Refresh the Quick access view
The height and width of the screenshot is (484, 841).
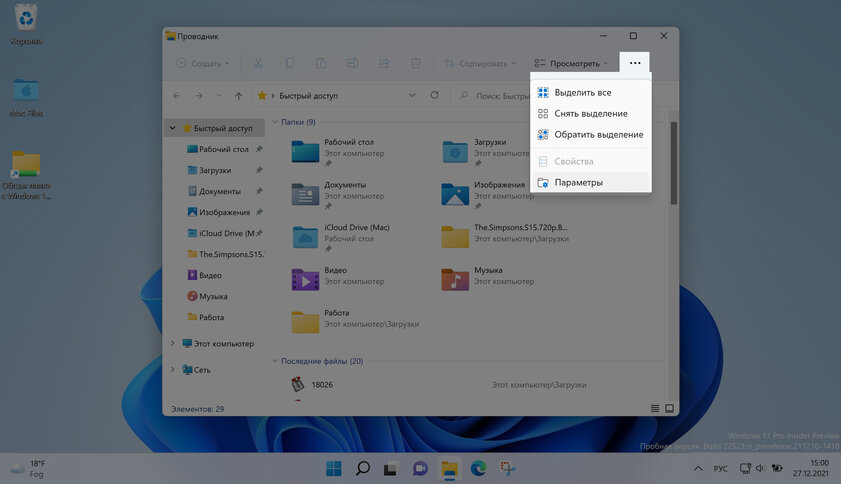[x=434, y=95]
